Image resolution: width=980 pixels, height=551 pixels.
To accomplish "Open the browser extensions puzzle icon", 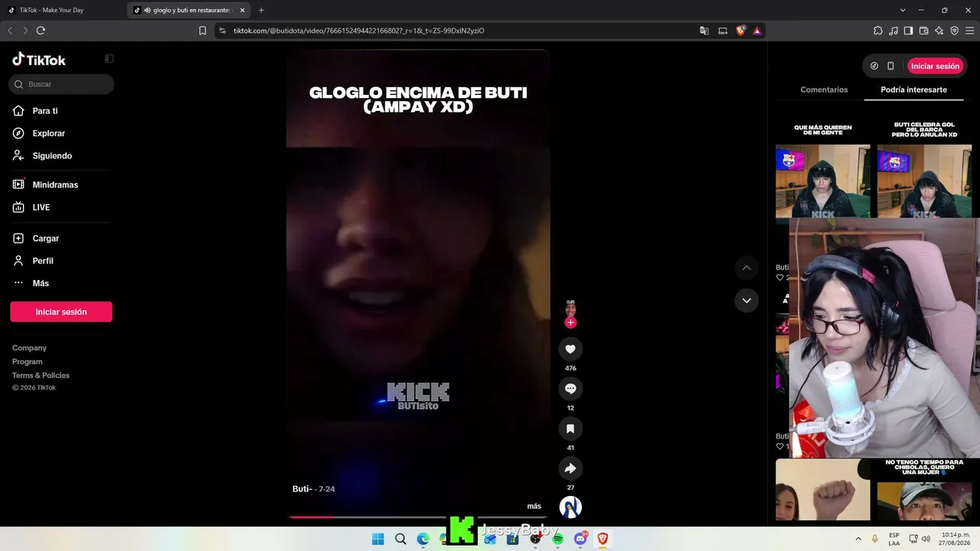I will 878,31.
